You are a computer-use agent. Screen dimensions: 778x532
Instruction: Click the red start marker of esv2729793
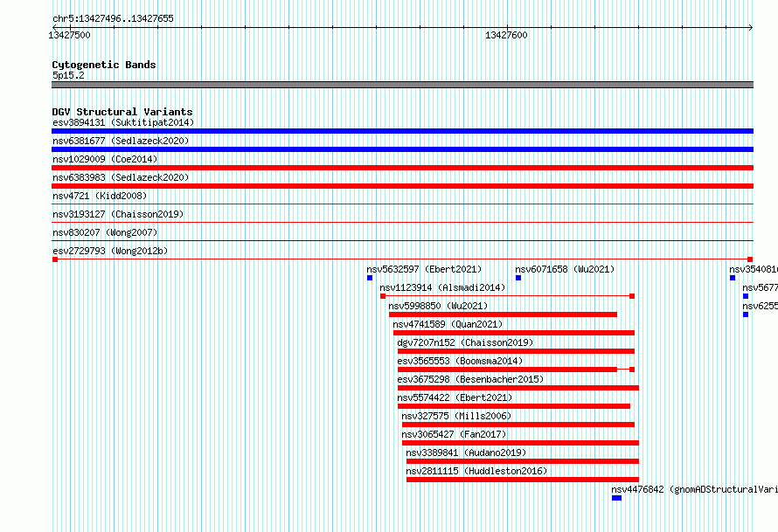coord(55,259)
